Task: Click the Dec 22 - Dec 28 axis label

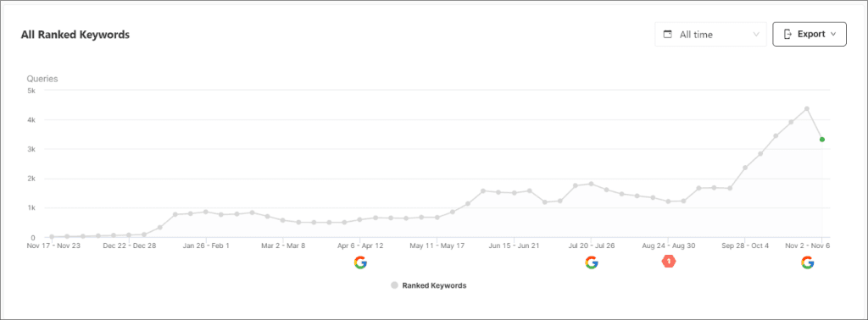Action: [130, 246]
